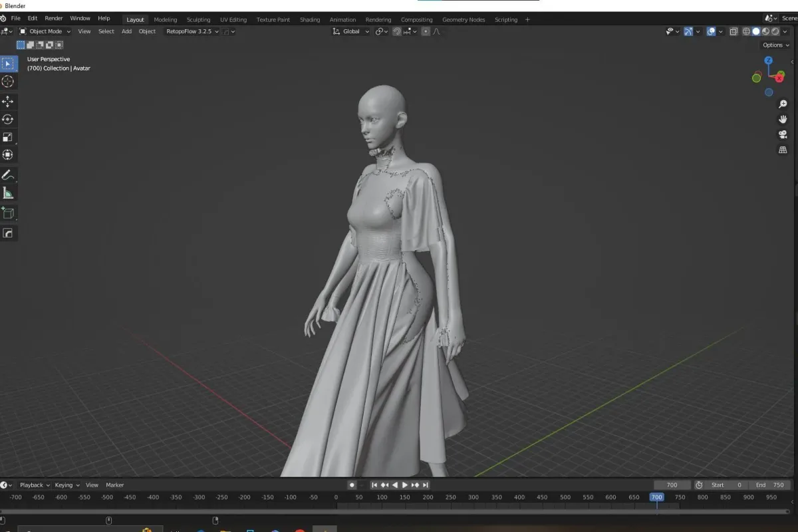Select the Annotate pencil tool

click(x=8, y=176)
